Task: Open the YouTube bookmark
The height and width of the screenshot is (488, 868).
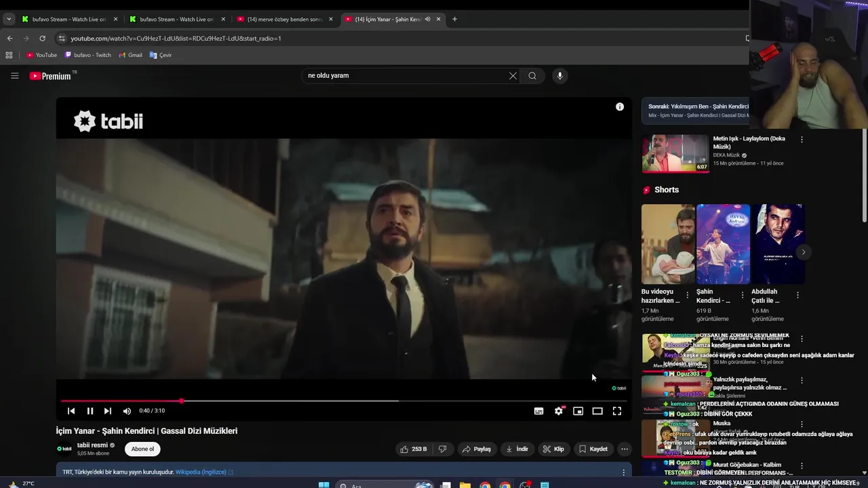Action: point(41,55)
